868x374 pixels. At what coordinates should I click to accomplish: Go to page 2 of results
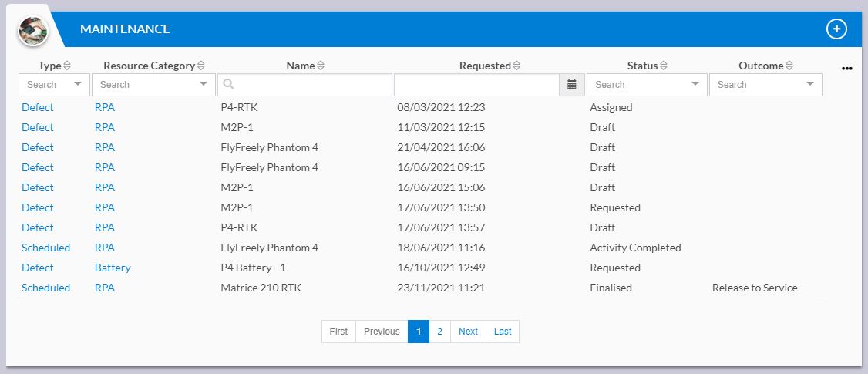439,332
